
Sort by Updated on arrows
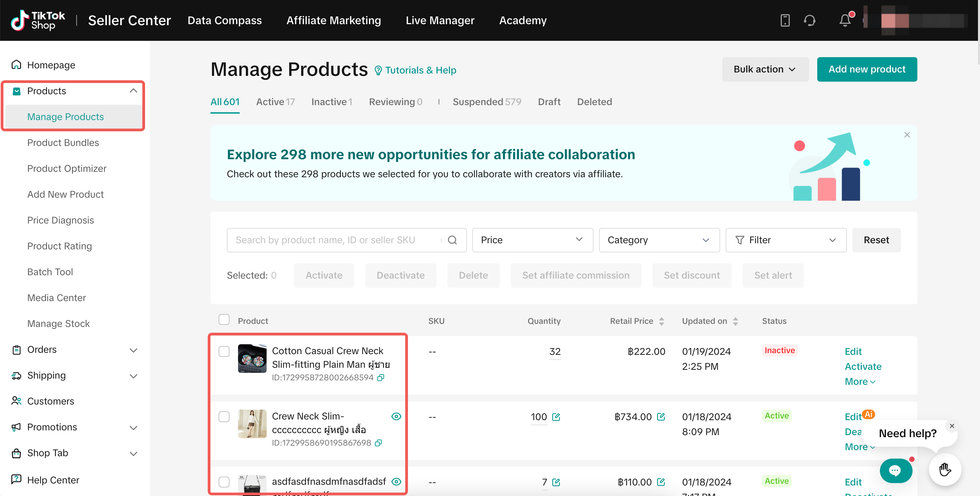click(x=736, y=321)
